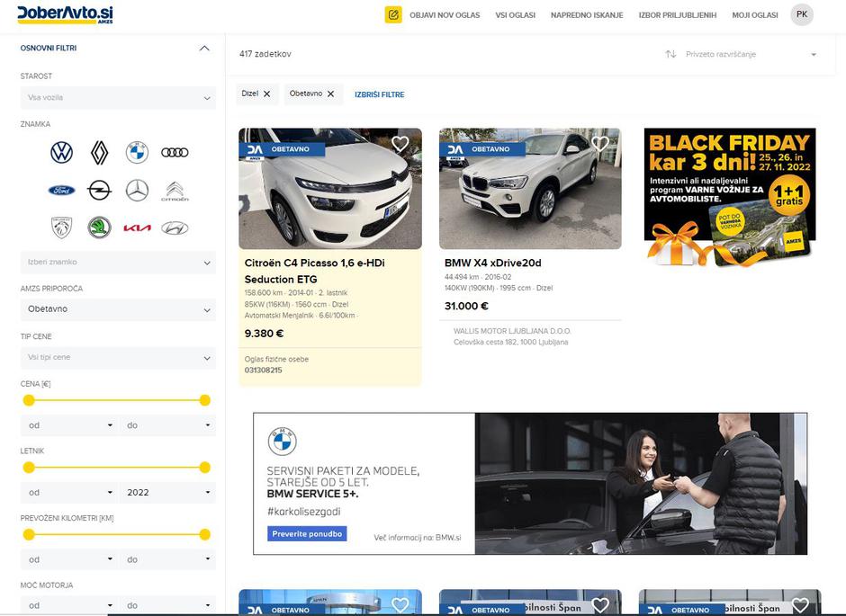Filter by the Renault brand logo
This screenshot has height=616, width=846.
click(99, 153)
